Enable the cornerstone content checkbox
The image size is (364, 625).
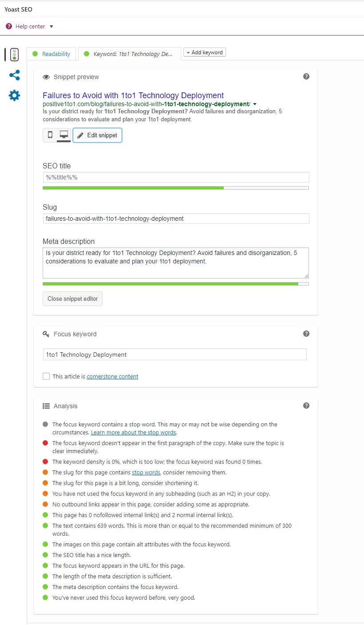[x=46, y=376]
